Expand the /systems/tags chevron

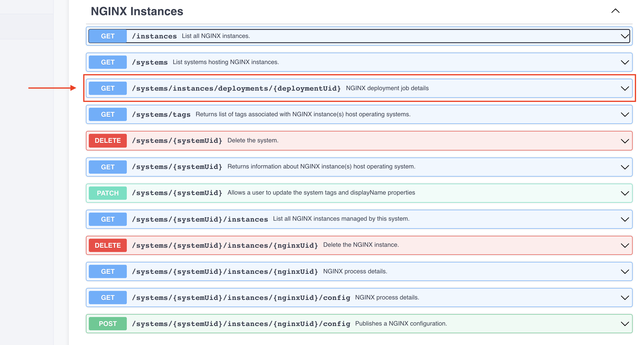pos(625,115)
